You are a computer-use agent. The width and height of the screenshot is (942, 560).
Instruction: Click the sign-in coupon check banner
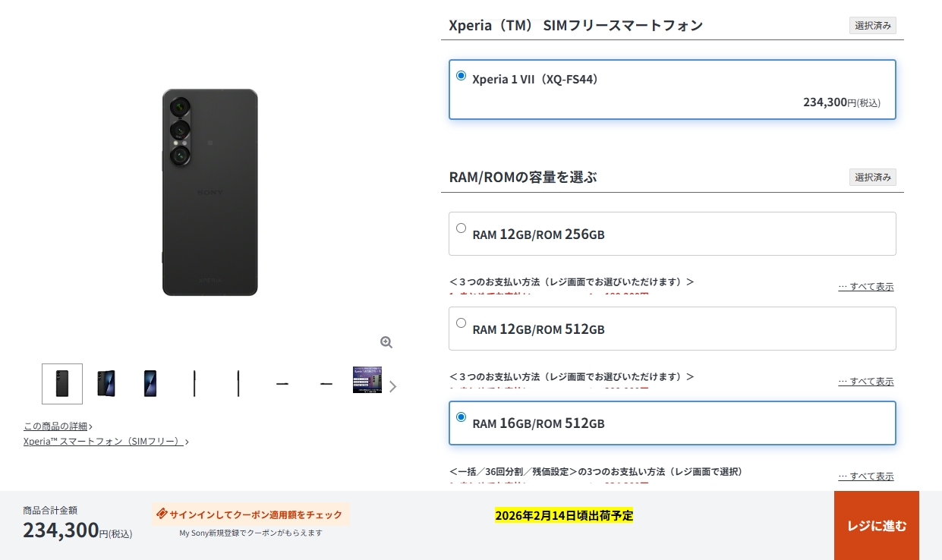coord(250,514)
